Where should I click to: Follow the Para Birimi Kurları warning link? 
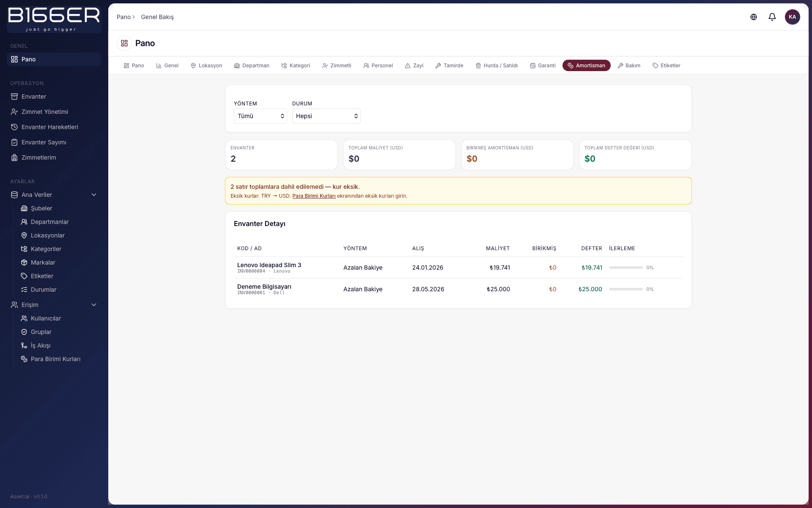tap(314, 196)
